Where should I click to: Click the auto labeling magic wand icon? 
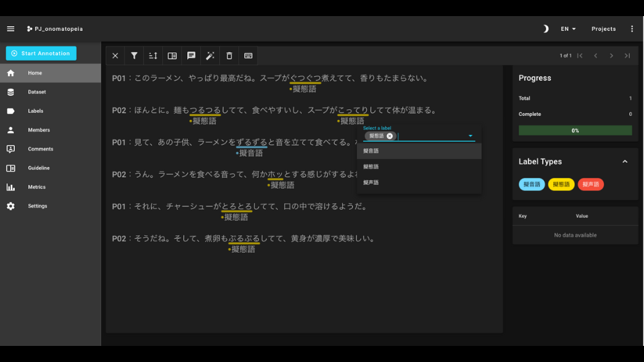pos(210,56)
